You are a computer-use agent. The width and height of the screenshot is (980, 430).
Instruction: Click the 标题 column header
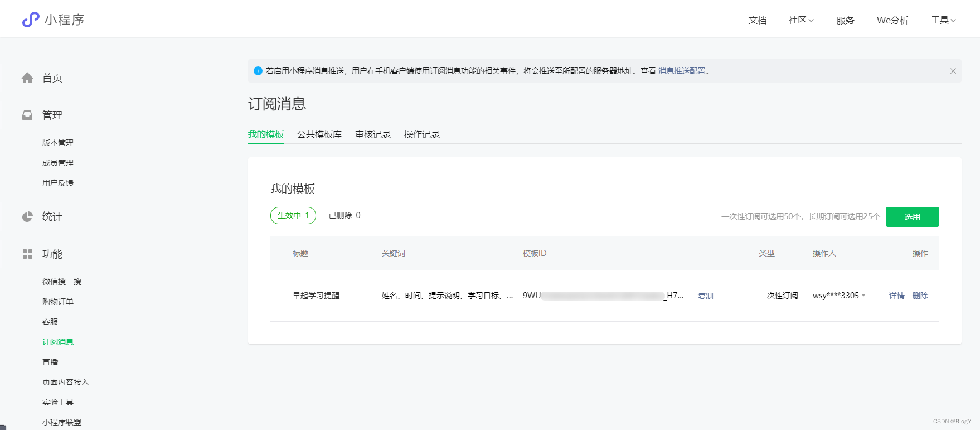click(300, 253)
